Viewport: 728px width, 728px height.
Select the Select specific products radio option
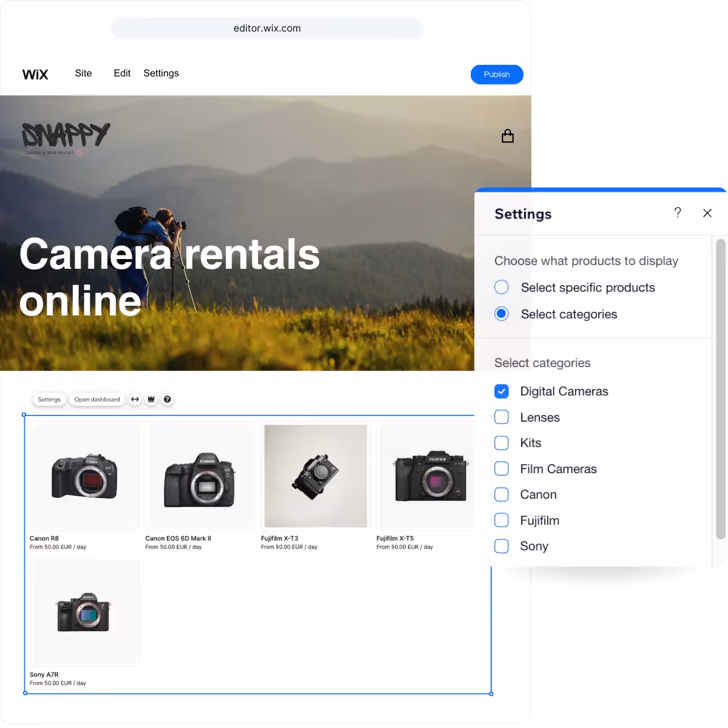(502, 287)
